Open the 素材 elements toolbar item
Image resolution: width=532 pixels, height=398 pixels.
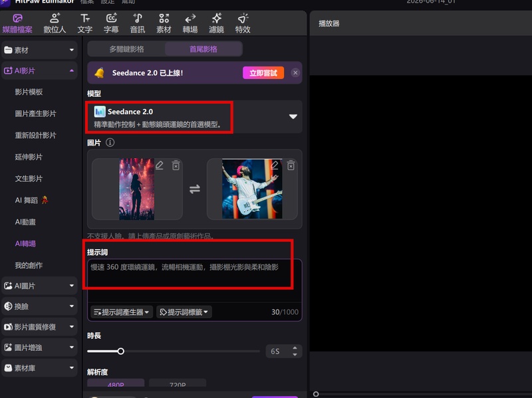(164, 23)
